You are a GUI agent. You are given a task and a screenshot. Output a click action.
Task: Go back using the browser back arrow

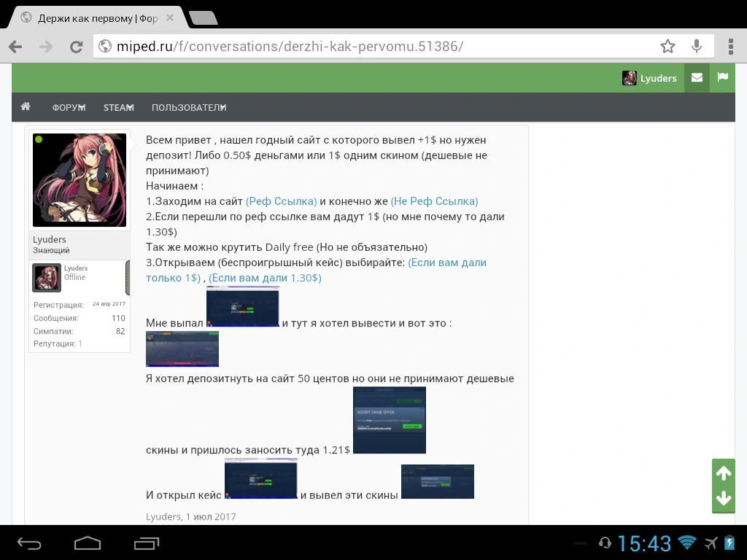click(x=16, y=47)
